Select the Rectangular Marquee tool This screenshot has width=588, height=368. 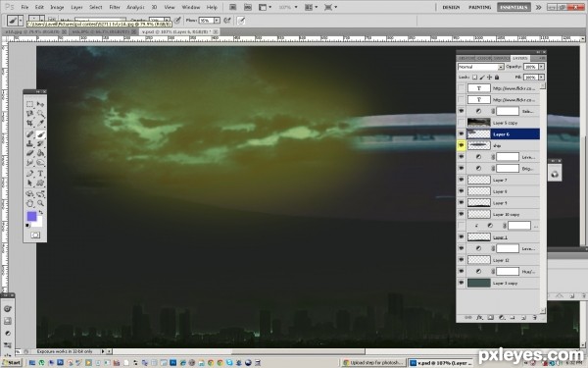(29, 104)
